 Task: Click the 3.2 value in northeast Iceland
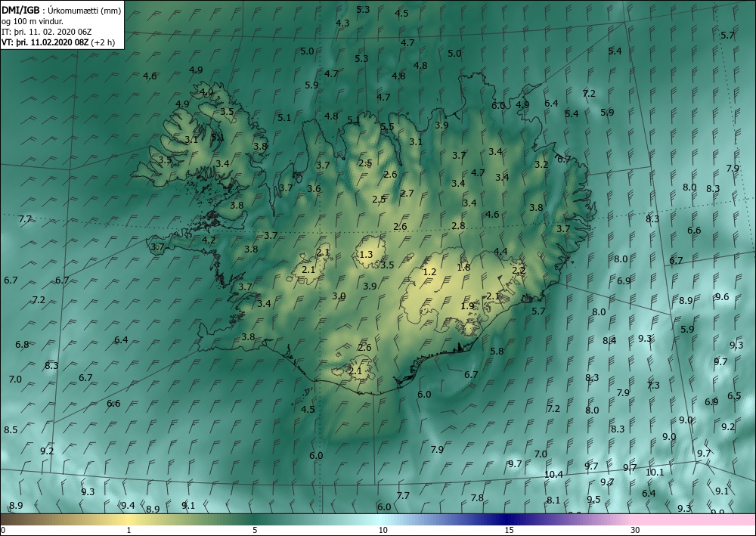pos(541,164)
